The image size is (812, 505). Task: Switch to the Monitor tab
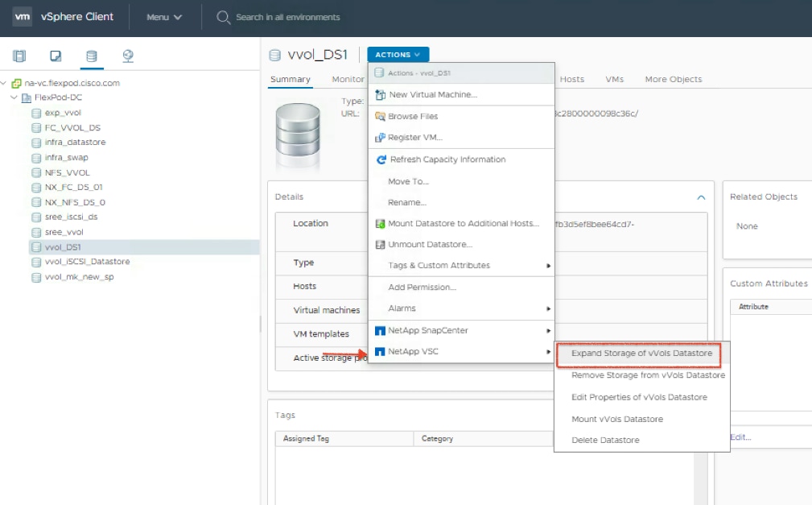(x=348, y=79)
